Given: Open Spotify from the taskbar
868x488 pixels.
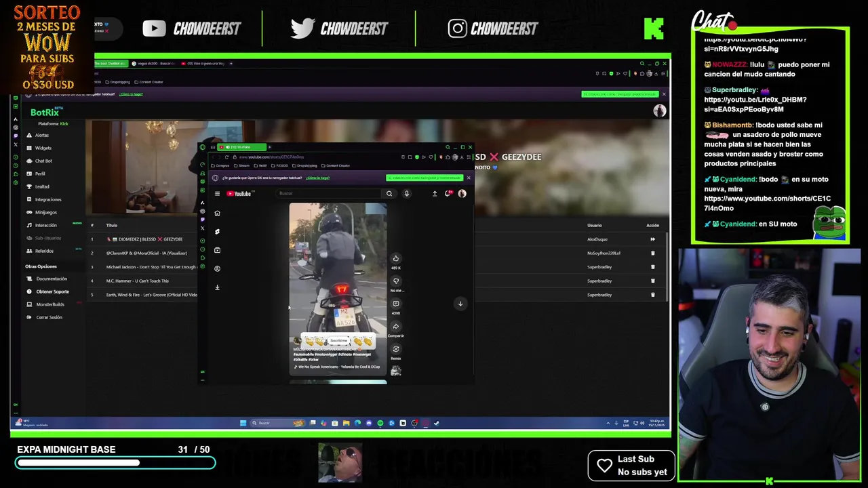Looking at the screenshot, I should coord(380,423).
